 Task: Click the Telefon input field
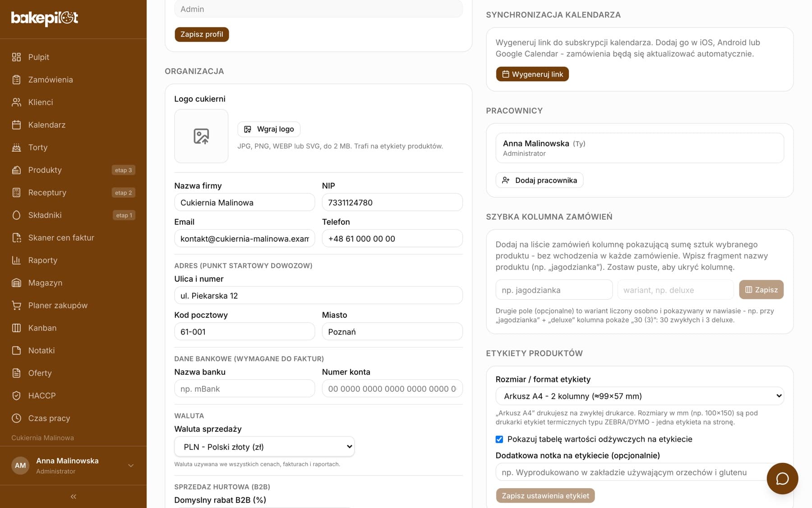(392, 238)
